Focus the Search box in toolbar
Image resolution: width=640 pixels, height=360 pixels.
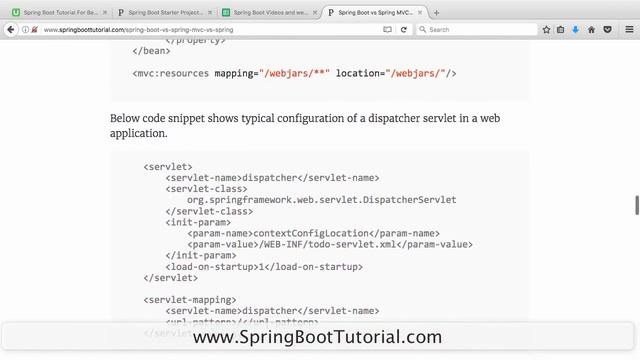tap(476, 29)
